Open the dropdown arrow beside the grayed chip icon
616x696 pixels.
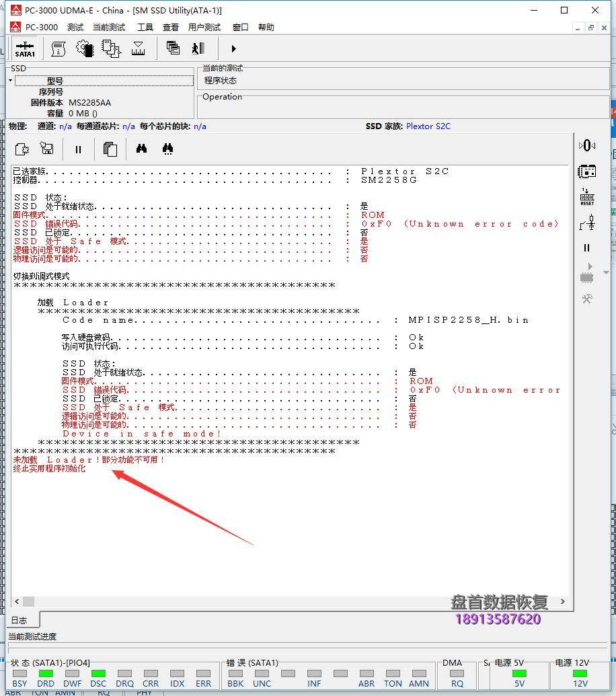point(607,273)
